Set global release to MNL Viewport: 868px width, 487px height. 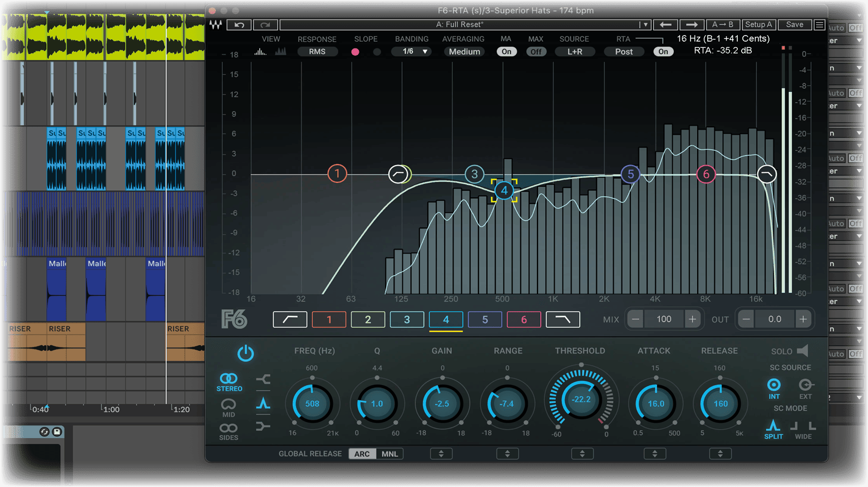pos(389,454)
